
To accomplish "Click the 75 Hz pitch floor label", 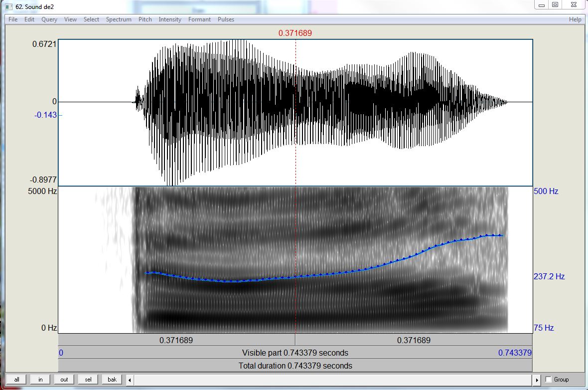I will pyautogui.click(x=544, y=328).
